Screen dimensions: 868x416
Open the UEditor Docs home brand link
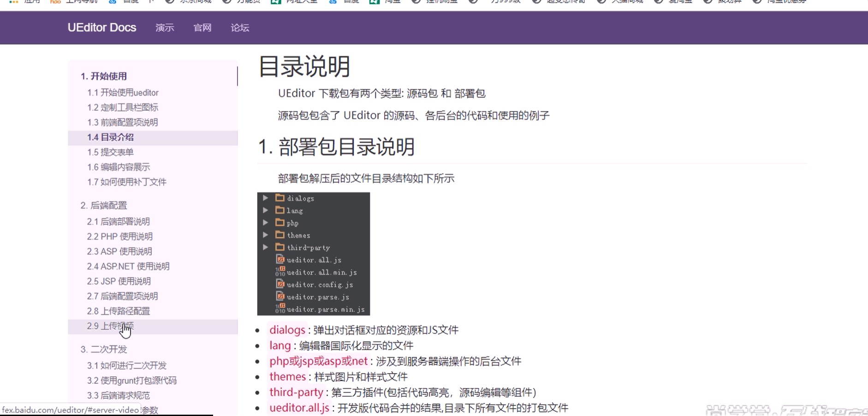click(102, 28)
